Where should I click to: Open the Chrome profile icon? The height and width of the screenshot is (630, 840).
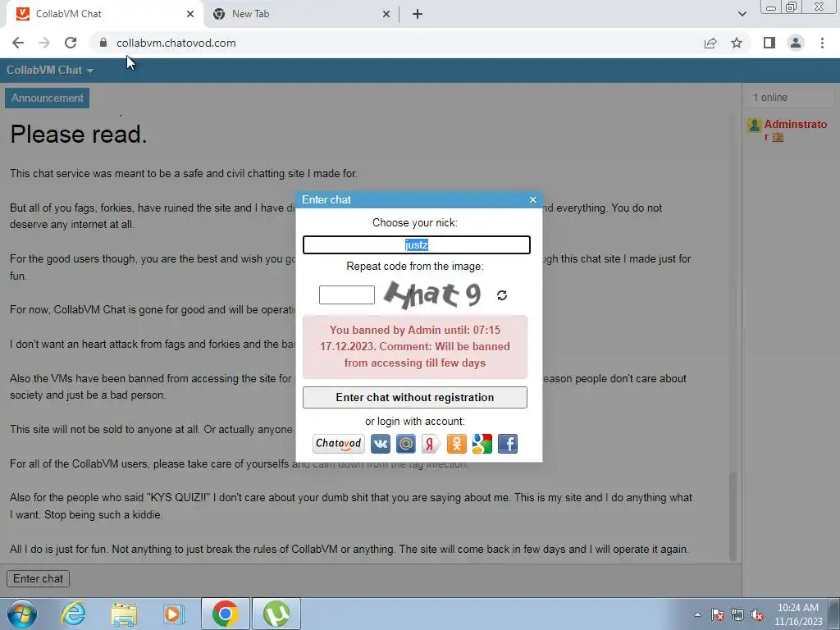pyautogui.click(x=796, y=43)
